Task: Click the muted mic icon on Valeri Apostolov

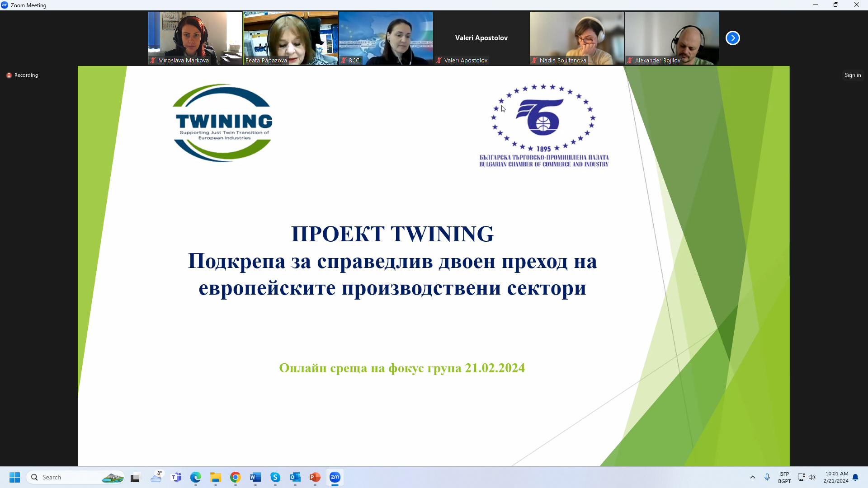Action: coord(439,60)
